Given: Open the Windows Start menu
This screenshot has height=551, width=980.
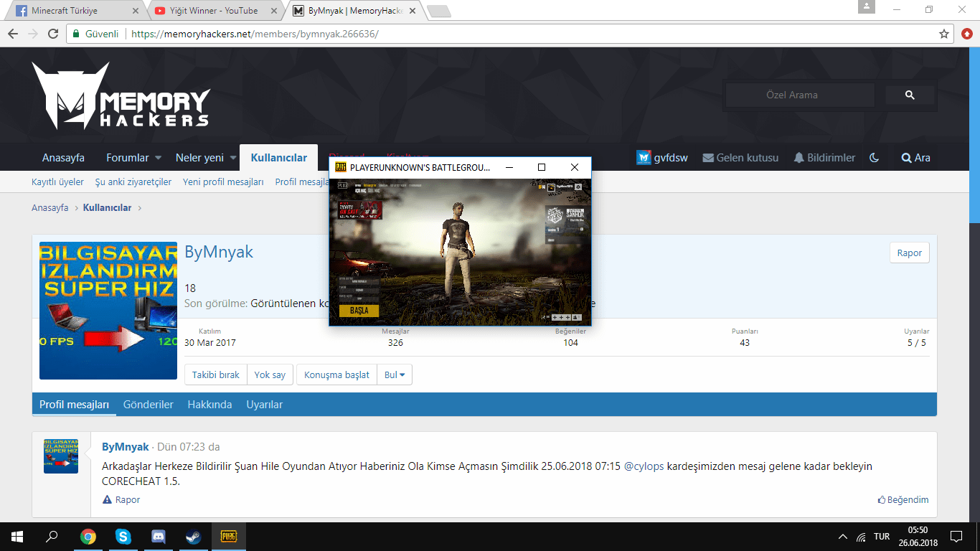Looking at the screenshot, I should [17, 536].
